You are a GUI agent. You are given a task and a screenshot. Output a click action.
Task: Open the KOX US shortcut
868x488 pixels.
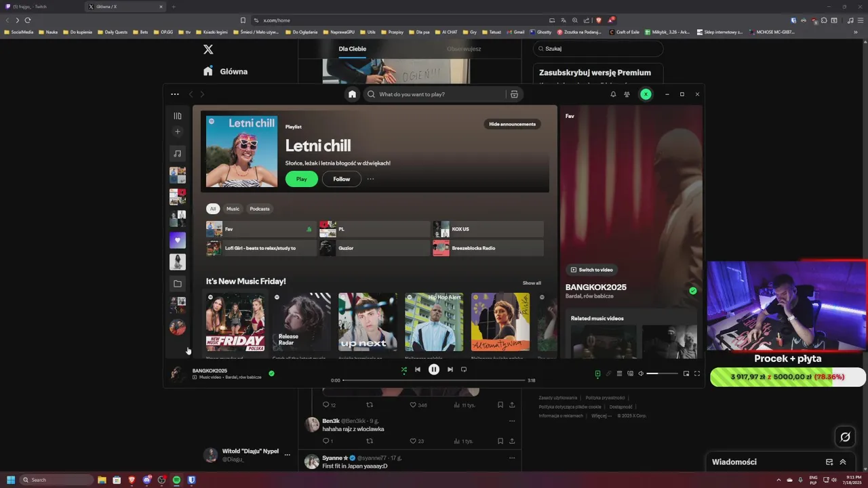pyautogui.click(x=488, y=229)
